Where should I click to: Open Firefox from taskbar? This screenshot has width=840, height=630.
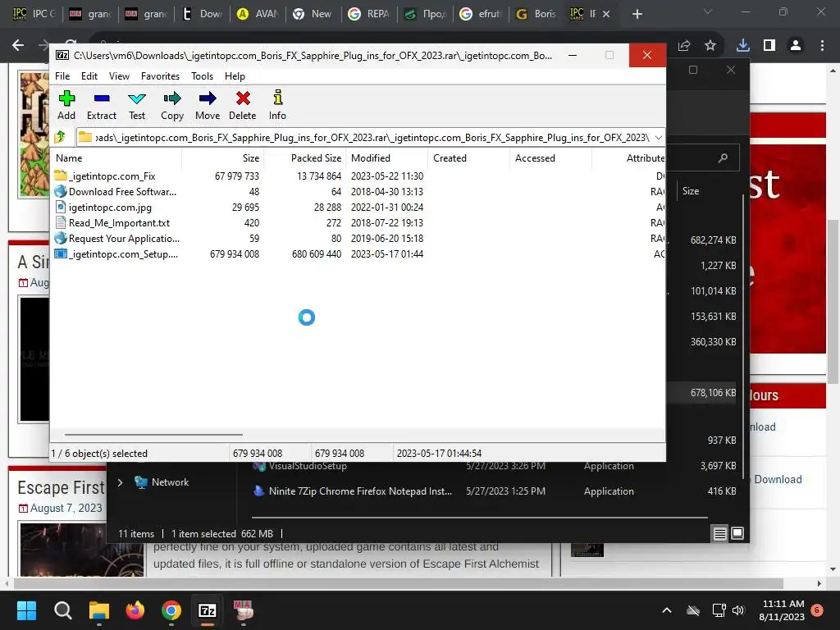click(135, 610)
